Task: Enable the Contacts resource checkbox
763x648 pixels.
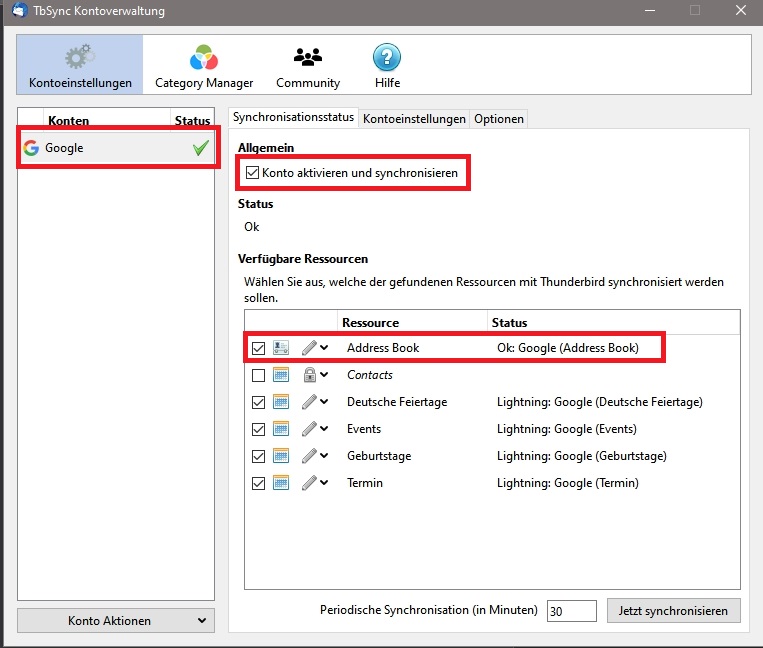Action: click(x=258, y=376)
